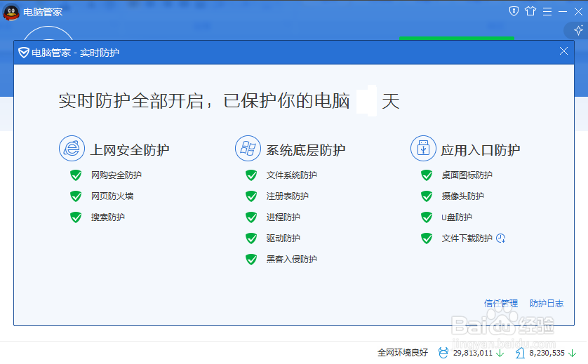This screenshot has width=588, height=364.
Task: Open the shield security icon in the main title bar
Action: [x=514, y=11]
